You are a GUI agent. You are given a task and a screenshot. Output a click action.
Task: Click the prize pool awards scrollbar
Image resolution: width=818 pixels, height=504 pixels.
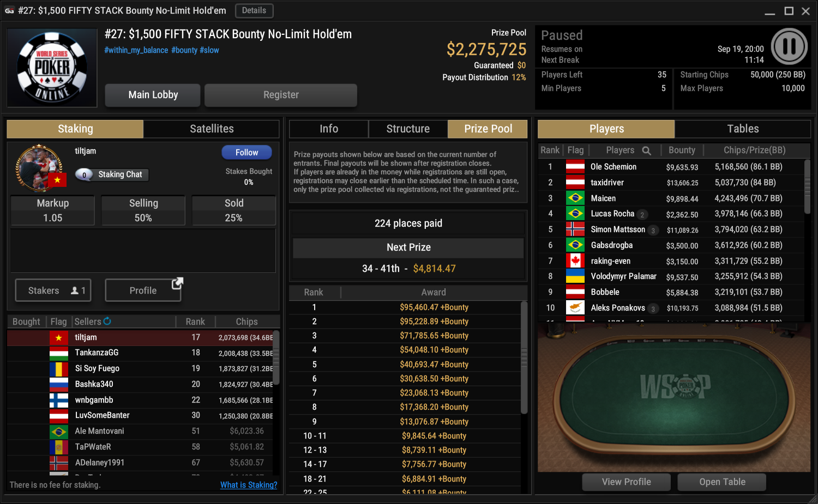coord(524,357)
